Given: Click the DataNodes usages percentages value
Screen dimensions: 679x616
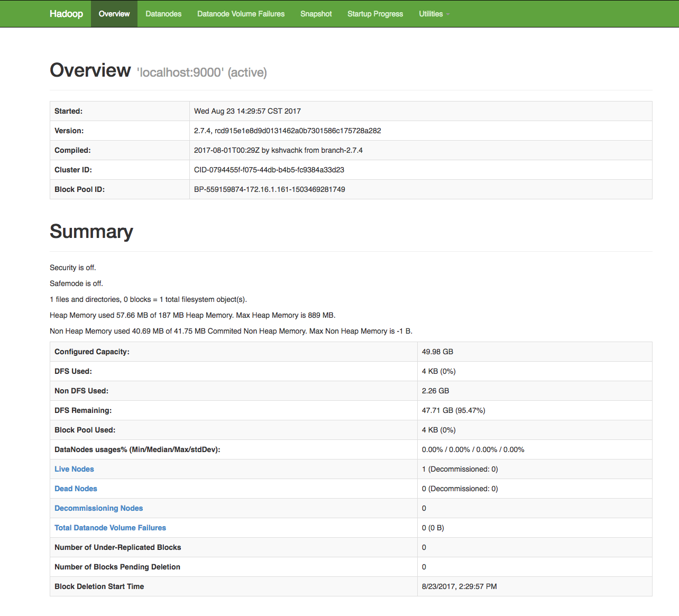Looking at the screenshot, I should coord(473,449).
